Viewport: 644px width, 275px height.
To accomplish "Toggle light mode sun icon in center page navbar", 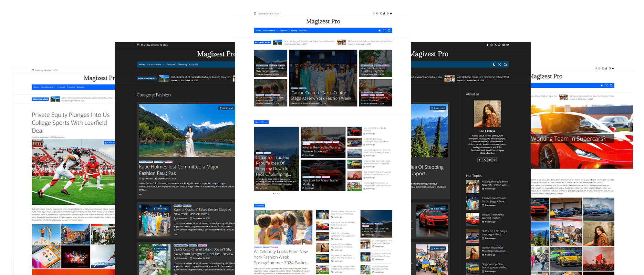I will tap(380, 30).
